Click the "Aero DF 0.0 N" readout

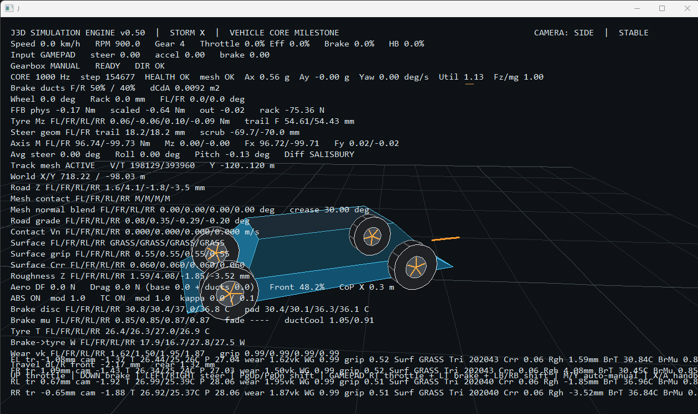[x=43, y=287]
